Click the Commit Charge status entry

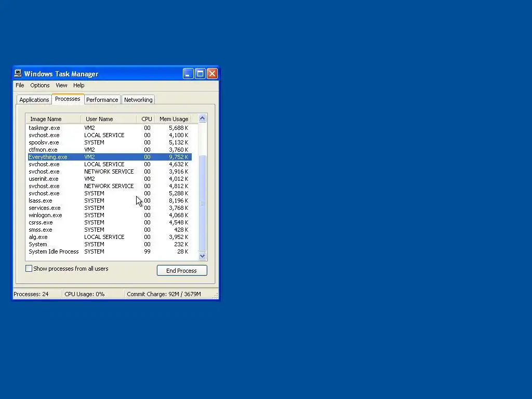[164, 294]
